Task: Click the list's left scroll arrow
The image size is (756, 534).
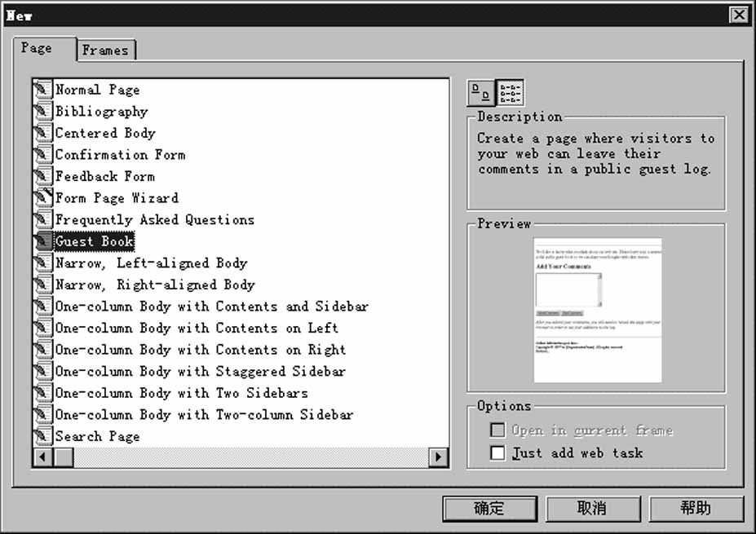Action: click(43, 457)
